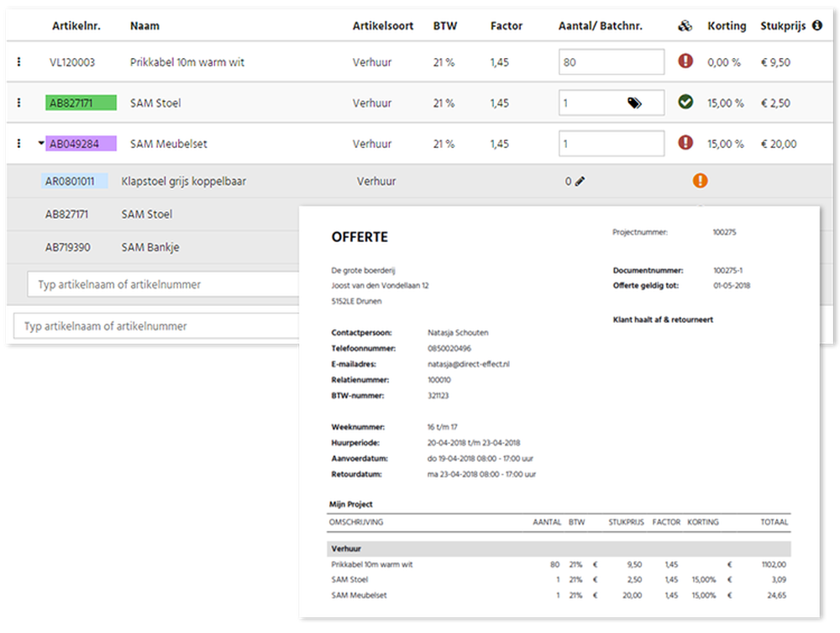The height and width of the screenshot is (633, 840).
Task: Click document number 100275-1 in quote
Action: point(727,270)
